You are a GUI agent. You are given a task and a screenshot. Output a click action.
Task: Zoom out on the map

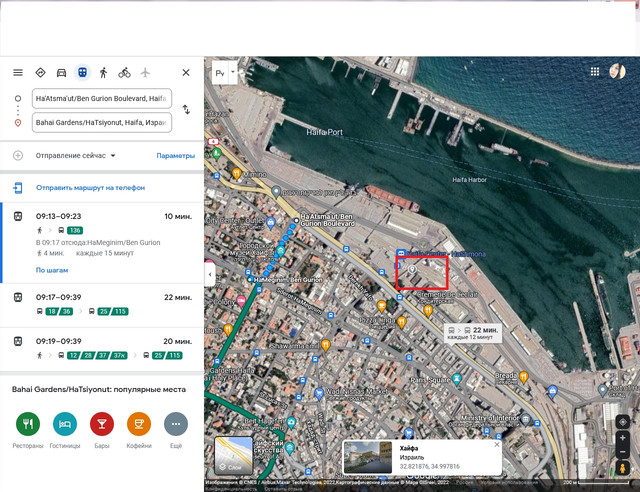[x=623, y=452]
